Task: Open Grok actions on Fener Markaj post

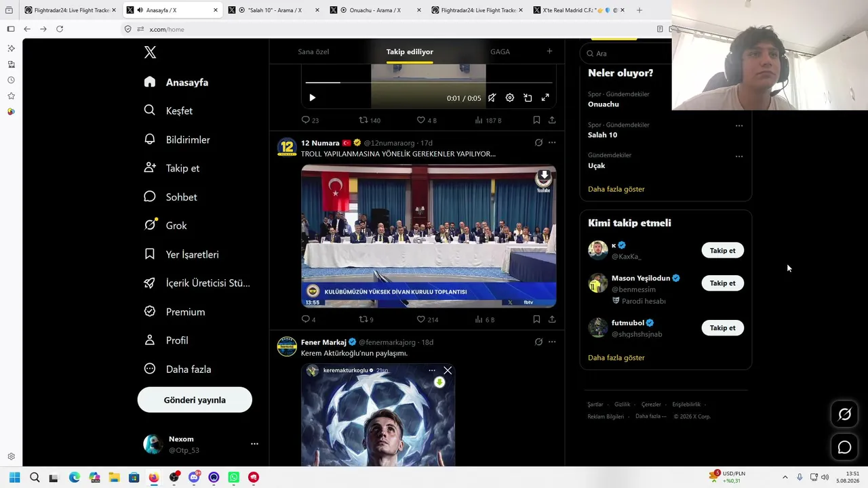Action: pos(538,342)
